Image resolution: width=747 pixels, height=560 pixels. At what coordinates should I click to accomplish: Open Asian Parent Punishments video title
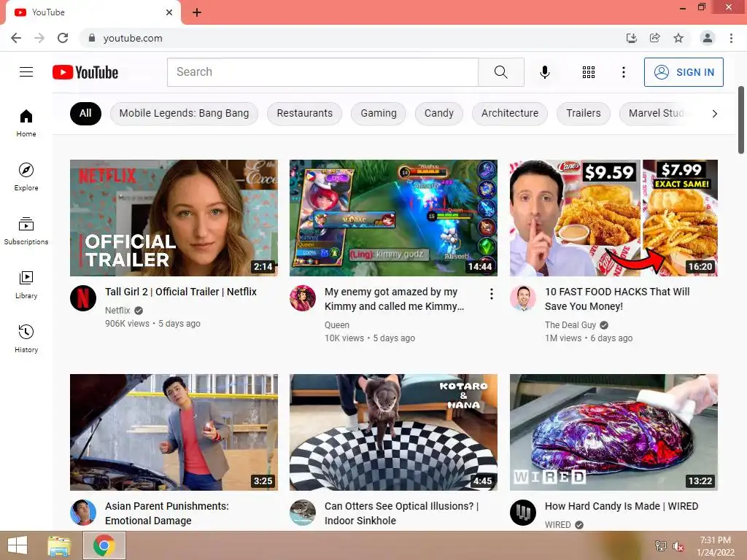click(x=167, y=513)
